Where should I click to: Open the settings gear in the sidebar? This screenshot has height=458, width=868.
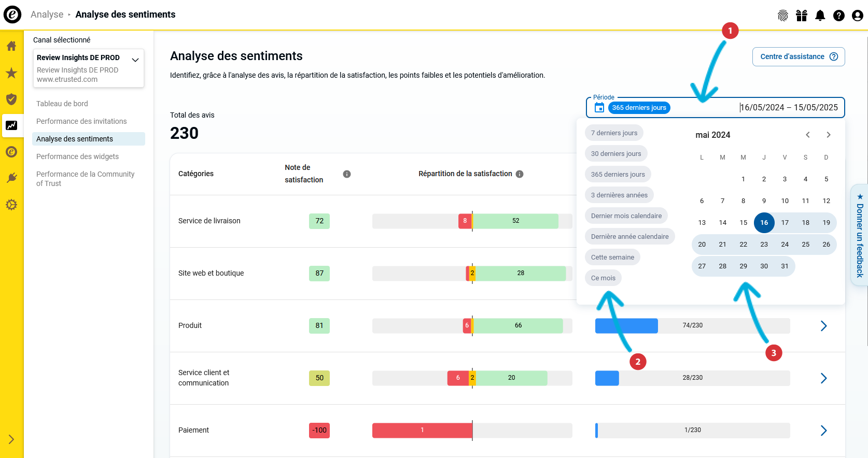[11, 205]
